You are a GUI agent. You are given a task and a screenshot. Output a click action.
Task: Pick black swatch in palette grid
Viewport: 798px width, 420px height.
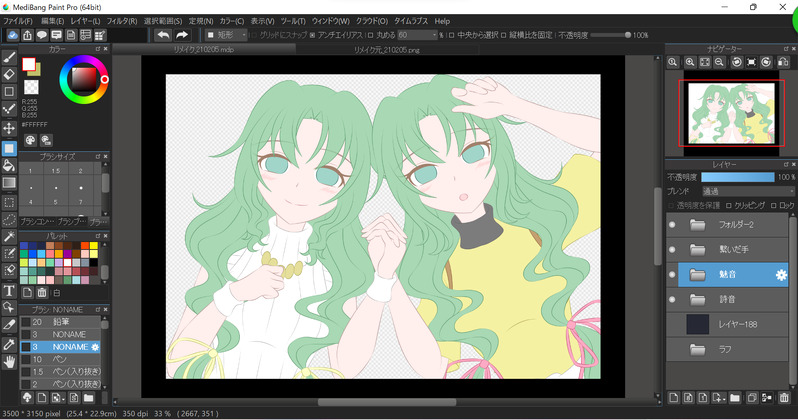point(94,263)
